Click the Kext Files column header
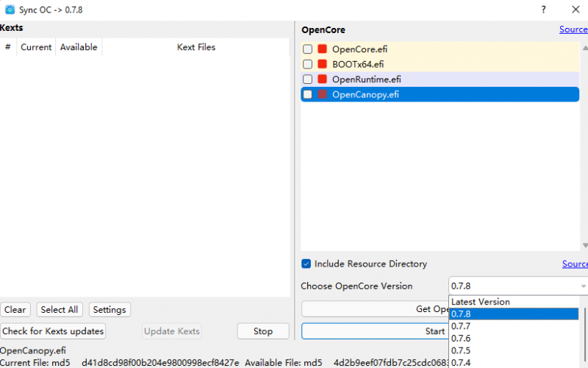 [196, 47]
